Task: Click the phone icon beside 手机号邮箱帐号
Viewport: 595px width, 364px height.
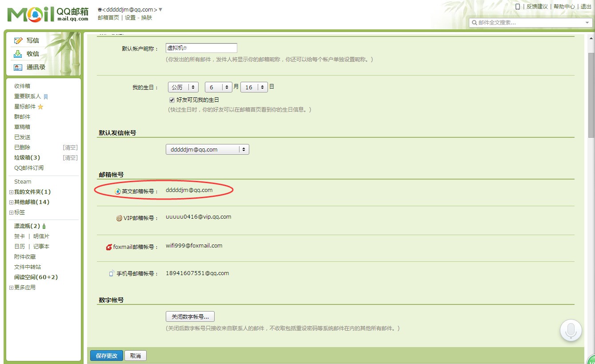Action: point(111,273)
